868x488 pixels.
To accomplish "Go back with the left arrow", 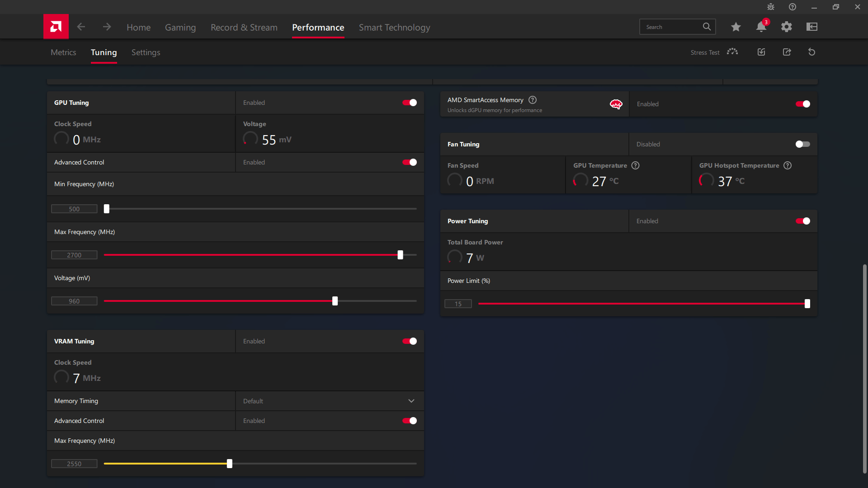I will pos(81,27).
